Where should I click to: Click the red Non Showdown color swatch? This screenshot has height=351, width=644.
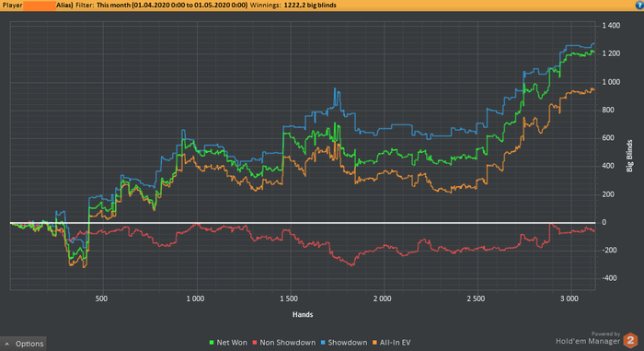(254, 343)
